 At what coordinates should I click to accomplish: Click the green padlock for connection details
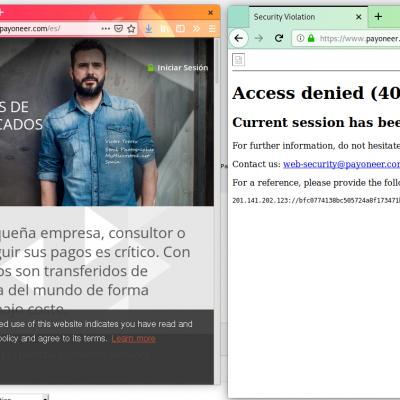[x=311, y=38]
